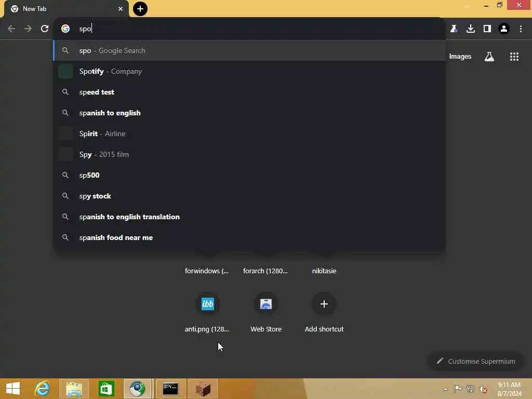Select 'spanish food near me' suggestion
The height and width of the screenshot is (399, 532).
pyautogui.click(x=249, y=237)
